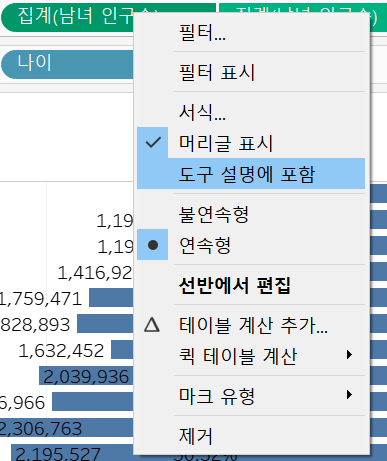Open the 필터... menu entry
Screen dimensions: 387x461
(251, 32)
